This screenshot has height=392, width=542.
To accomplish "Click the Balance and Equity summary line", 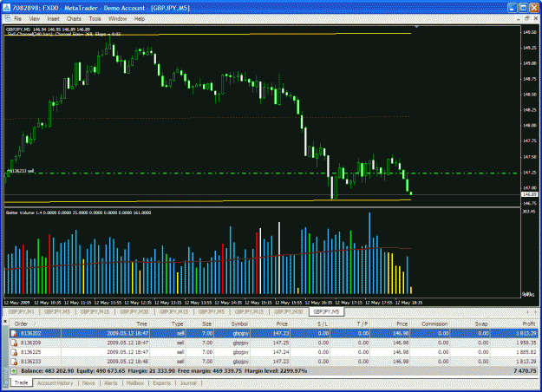I will [164, 371].
